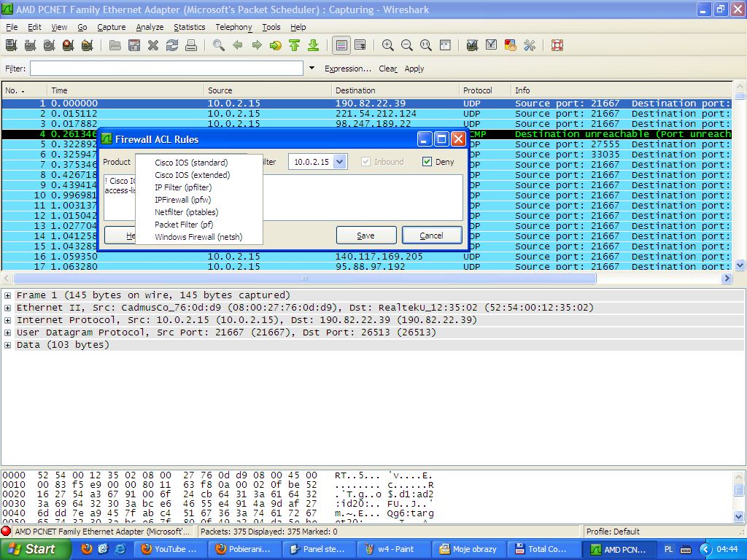
Task: Stop the running capture icon
Action: point(68,45)
